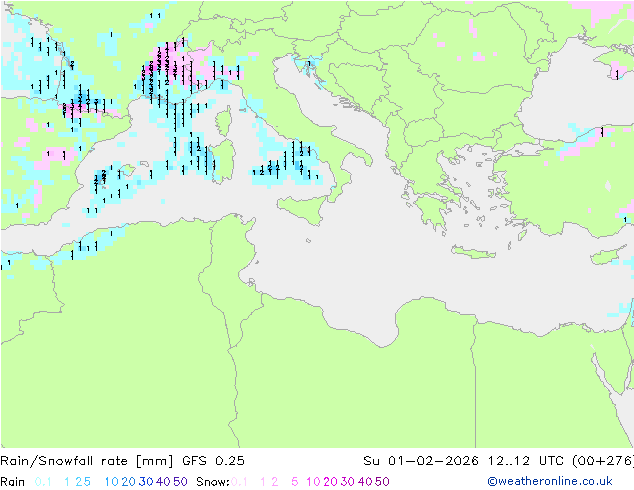Click the island of Sardinia on the map
Viewport: 634px width, 490px height.
[x=224, y=161]
